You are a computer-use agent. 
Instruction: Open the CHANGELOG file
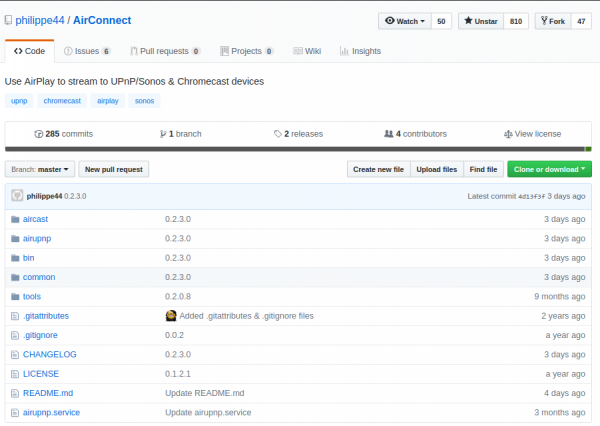click(50, 355)
